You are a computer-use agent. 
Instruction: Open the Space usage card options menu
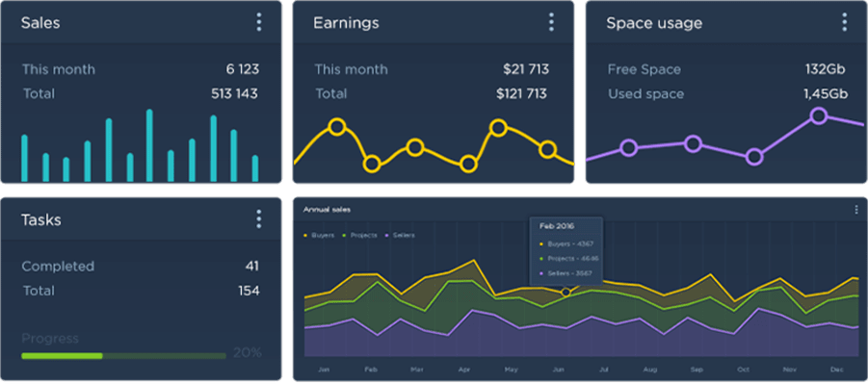844,22
